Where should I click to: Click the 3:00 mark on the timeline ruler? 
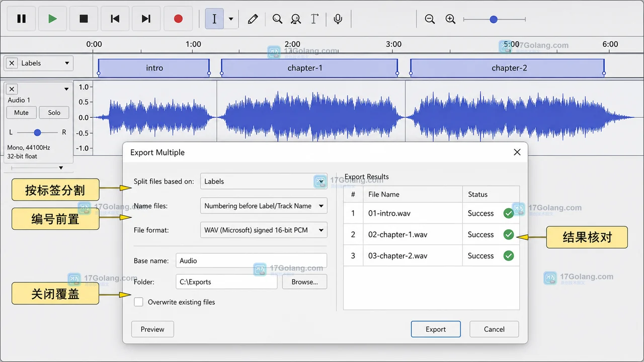[x=393, y=44]
